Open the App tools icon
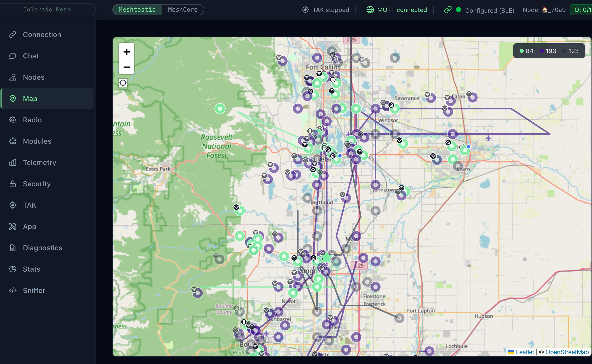Screen dimensions: 592x364 (13, 226)
